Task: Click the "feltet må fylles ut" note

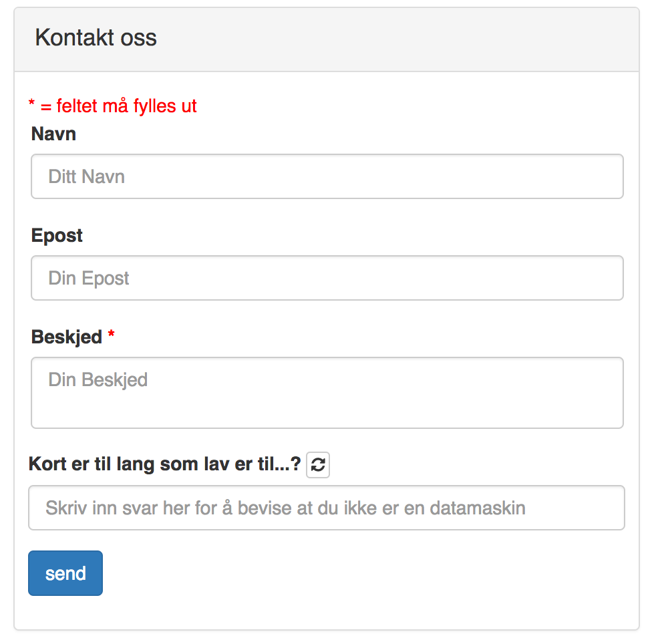Action: click(x=126, y=106)
